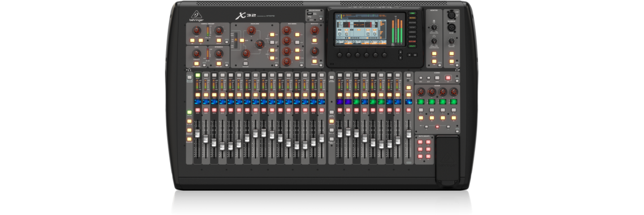Click the Equalizer Q knob
Screen dimensions: 644x215
(x=251, y=30)
